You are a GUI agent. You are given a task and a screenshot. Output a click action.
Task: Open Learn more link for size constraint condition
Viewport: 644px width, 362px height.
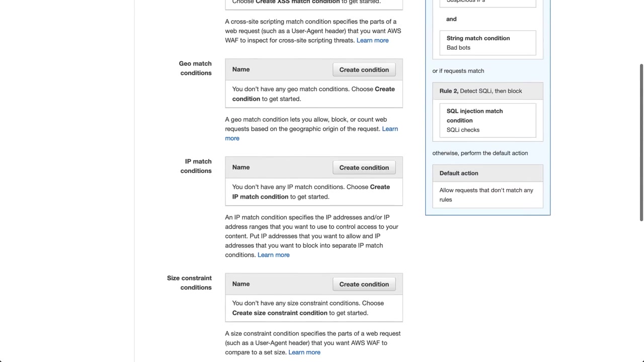pyautogui.click(x=304, y=352)
